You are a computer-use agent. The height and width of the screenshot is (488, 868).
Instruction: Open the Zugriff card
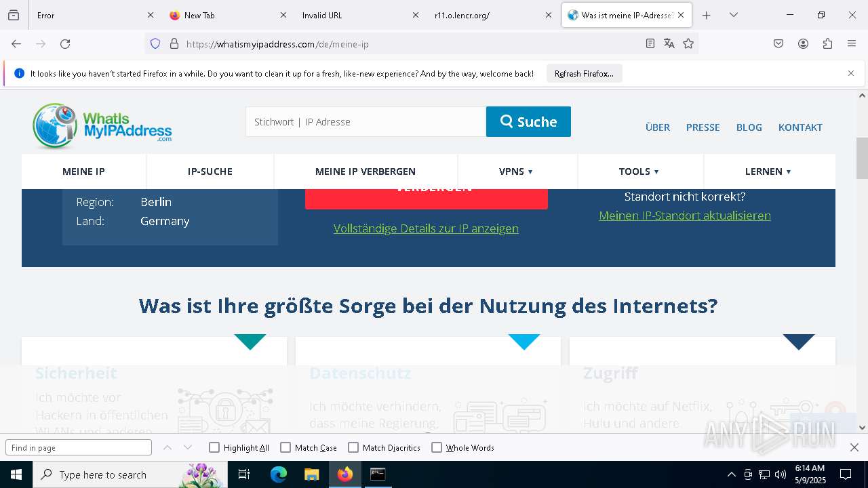[x=702, y=385]
